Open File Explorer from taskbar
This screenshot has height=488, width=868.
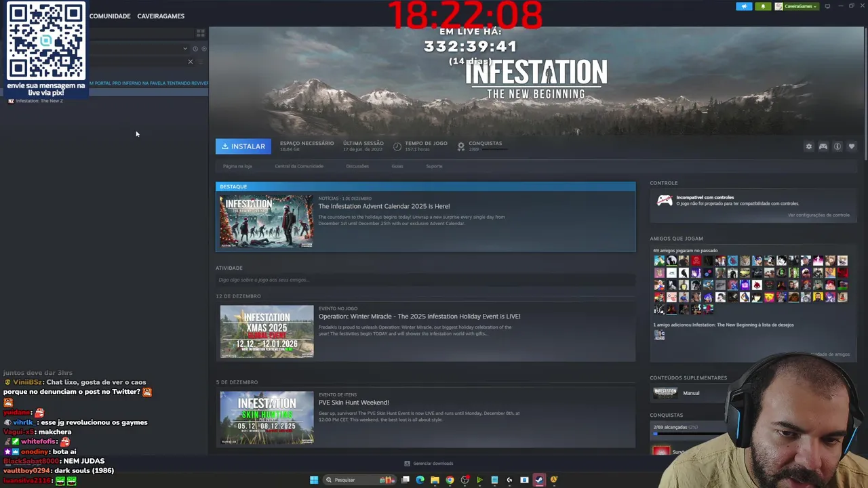435,480
